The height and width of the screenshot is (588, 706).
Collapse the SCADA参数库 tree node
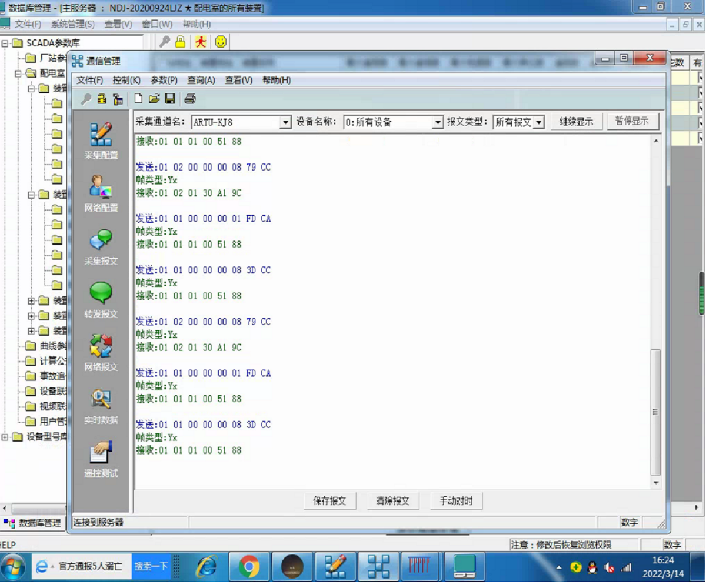click(x=5, y=43)
